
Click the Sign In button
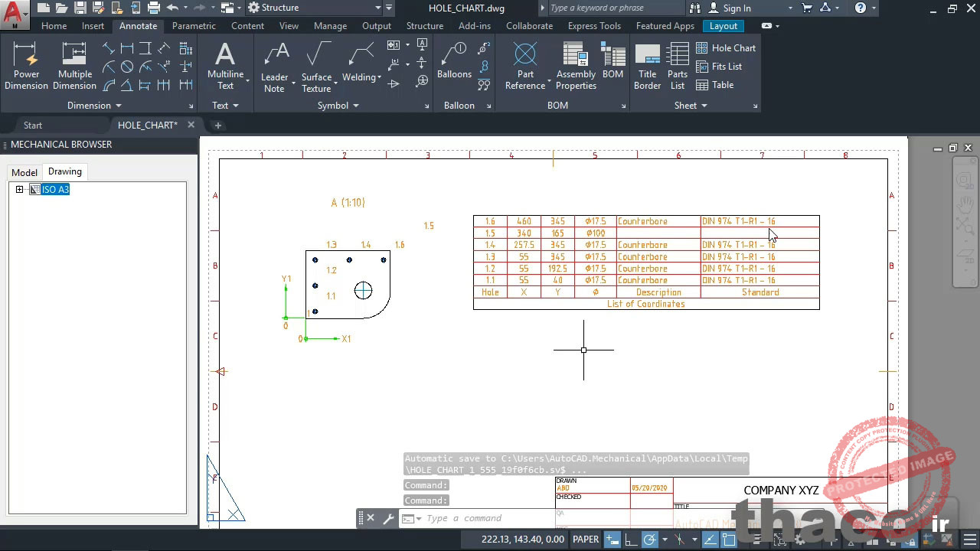[x=730, y=8]
